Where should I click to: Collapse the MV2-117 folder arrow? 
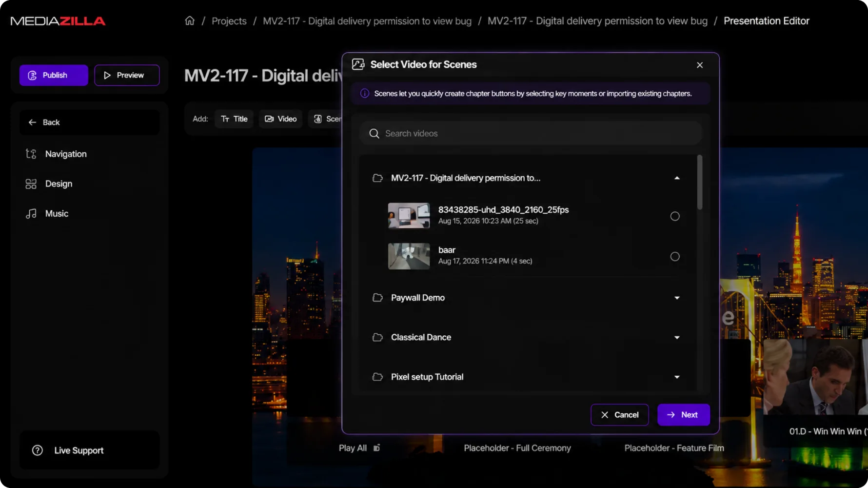[677, 178]
